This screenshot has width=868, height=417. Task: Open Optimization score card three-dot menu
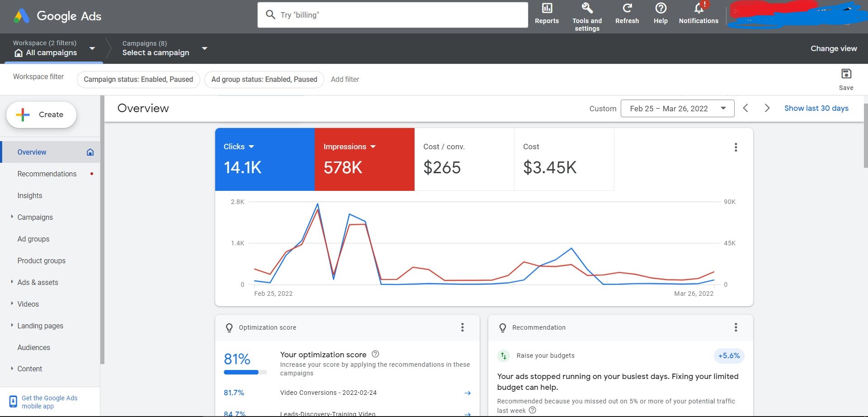pos(462,327)
